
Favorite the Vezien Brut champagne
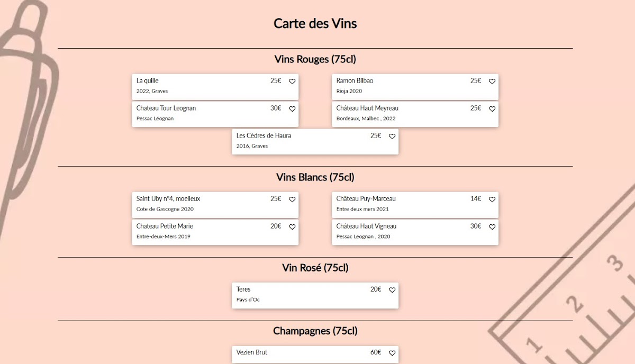[x=392, y=353]
